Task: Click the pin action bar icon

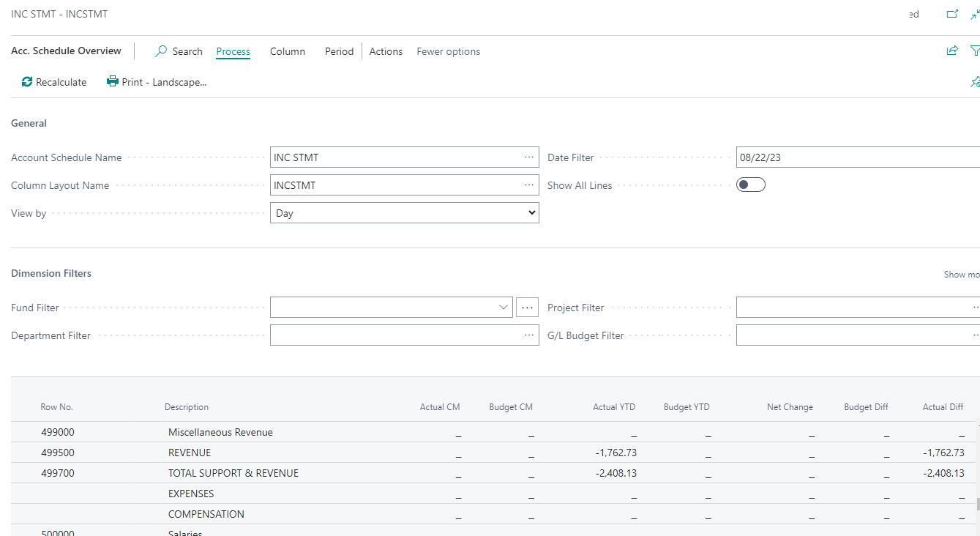Action: (x=975, y=82)
